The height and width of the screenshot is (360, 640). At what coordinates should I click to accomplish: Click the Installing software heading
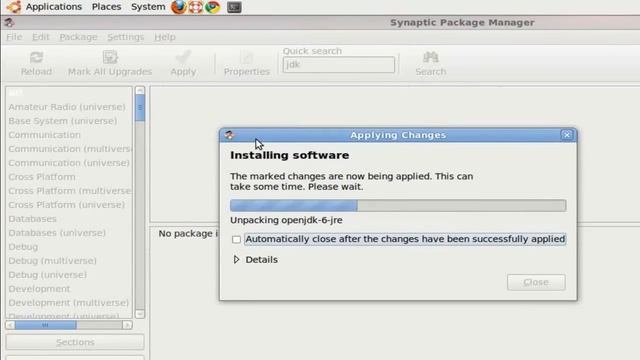click(289, 155)
